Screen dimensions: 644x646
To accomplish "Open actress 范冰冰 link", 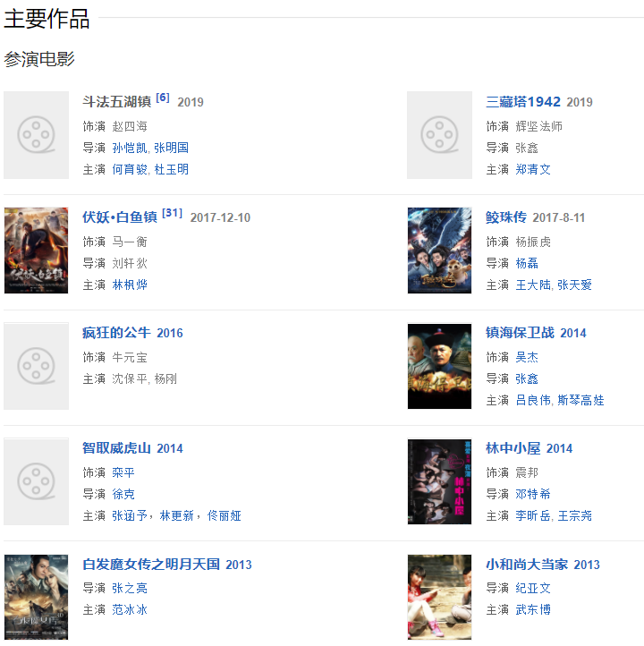I will [130, 609].
